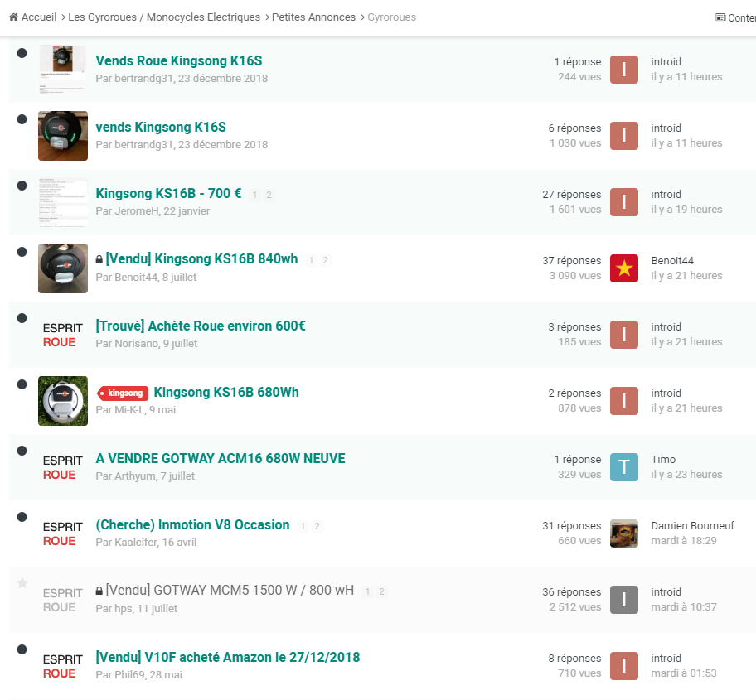
Task: Go to page 2 of GOTWAY MCM5 topic
Action: [x=382, y=591]
